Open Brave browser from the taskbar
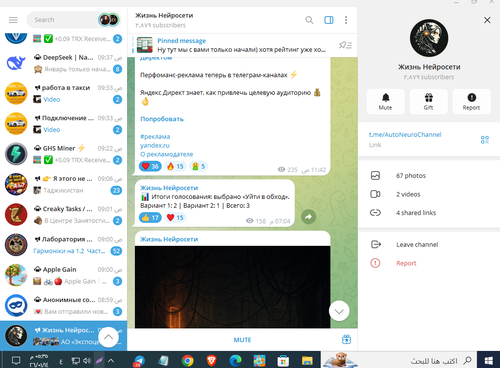Screen dimensions: 500x368 pos(211,360)
